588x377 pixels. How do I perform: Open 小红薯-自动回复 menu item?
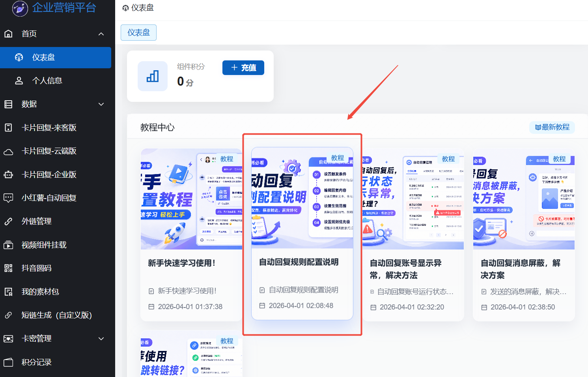click(x=49, y=198)
